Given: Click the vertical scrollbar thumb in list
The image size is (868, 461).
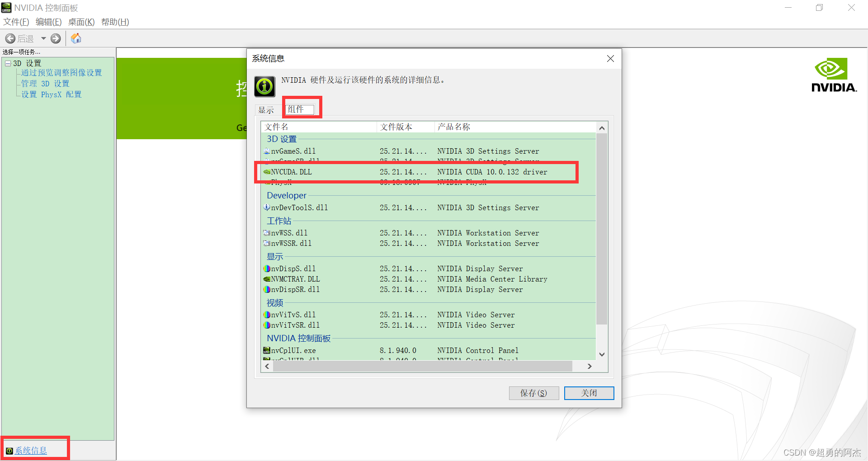Looking at the screenshot, I should (602, 229).
